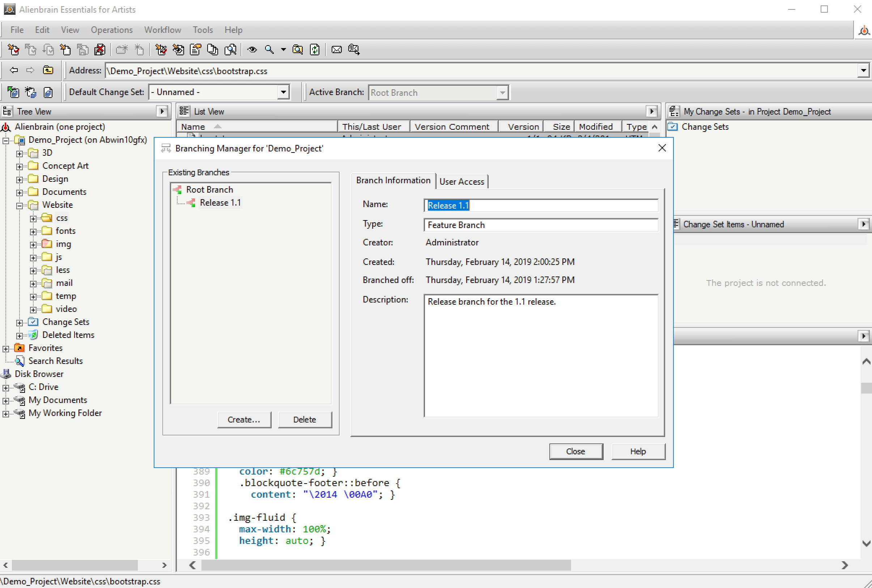Viewport: 872px width, 588px height.
Task: Click the back navigation arrow
Action: click(x=14, y=70)
